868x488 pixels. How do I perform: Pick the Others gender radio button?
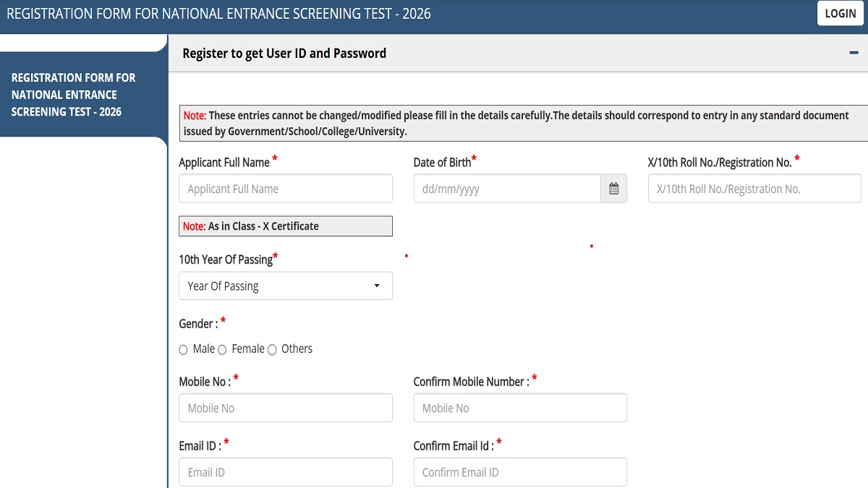click(x=272, y=350)
